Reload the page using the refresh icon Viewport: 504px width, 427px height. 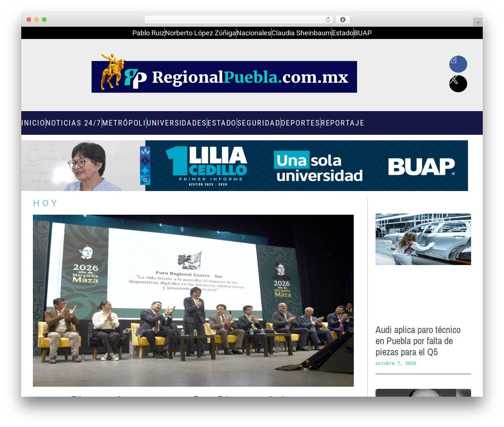[328, 20]
